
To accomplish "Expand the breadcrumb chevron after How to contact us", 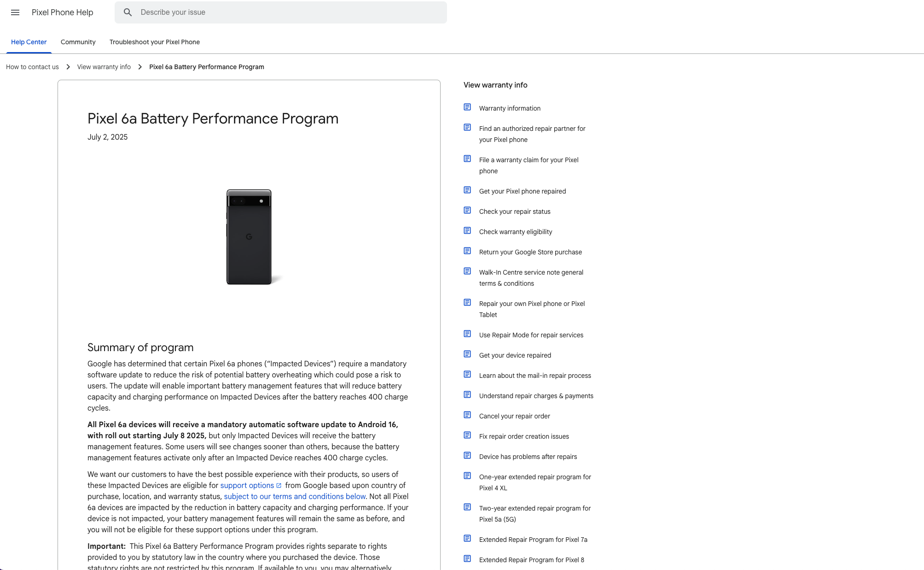I will pyautogui.click(x=68, y=67).
